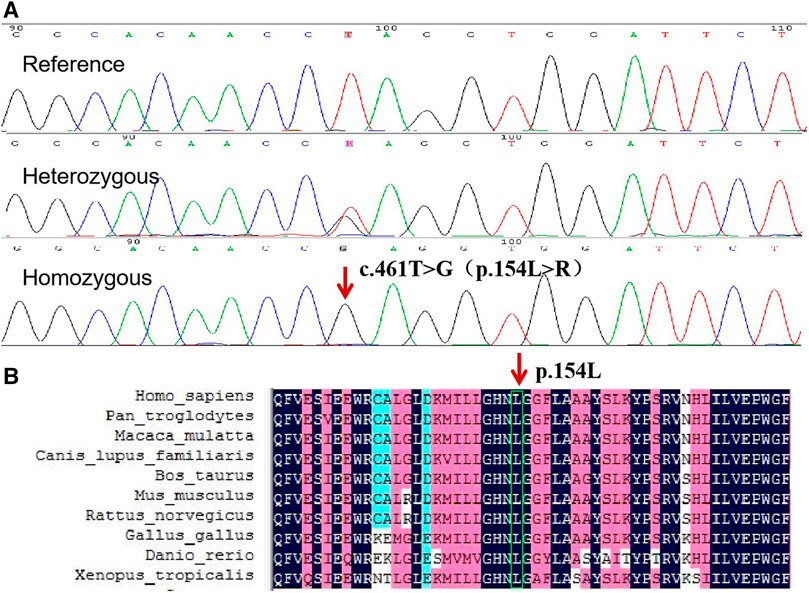
Task: Select the amino acid sequence beside Gallus_gallus
Action: pyautogui.click(x=531, y=538)
